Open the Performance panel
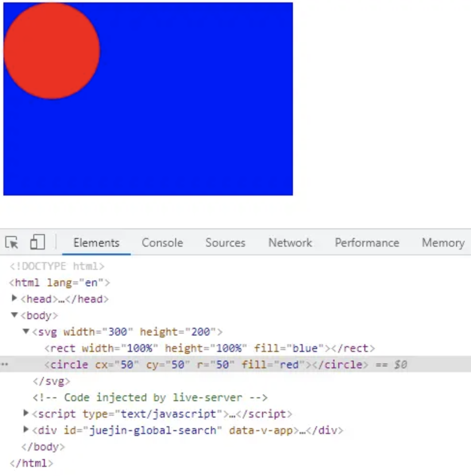Screen dimensions: 471x476 point(366,243)
